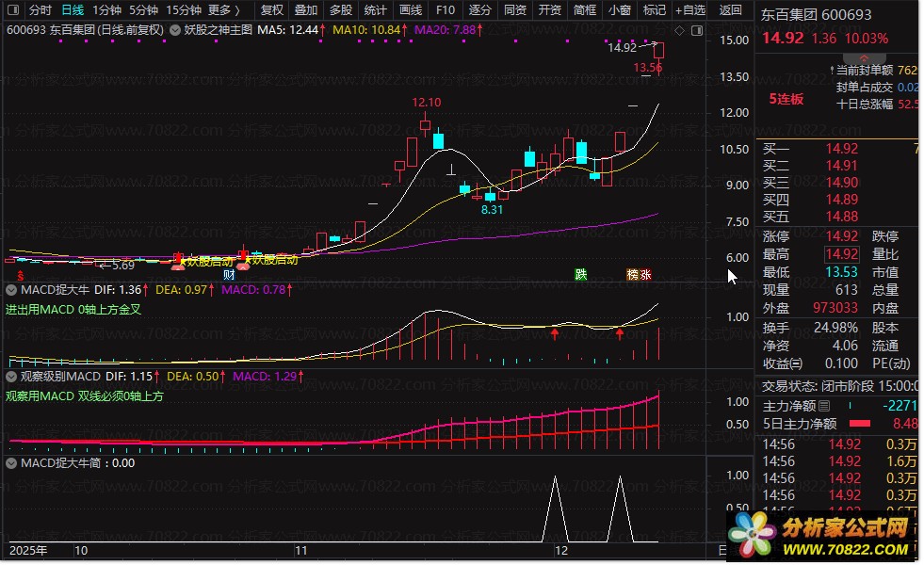Click the +自选 add-to-watchlist button
Screen dimensions: 924x565
[x=689, y=10]
